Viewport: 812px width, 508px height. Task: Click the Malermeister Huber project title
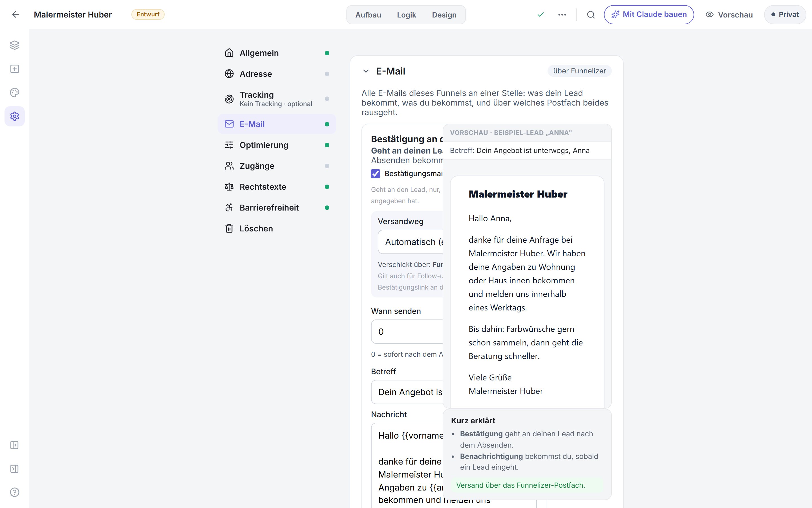tap(73, 14)
